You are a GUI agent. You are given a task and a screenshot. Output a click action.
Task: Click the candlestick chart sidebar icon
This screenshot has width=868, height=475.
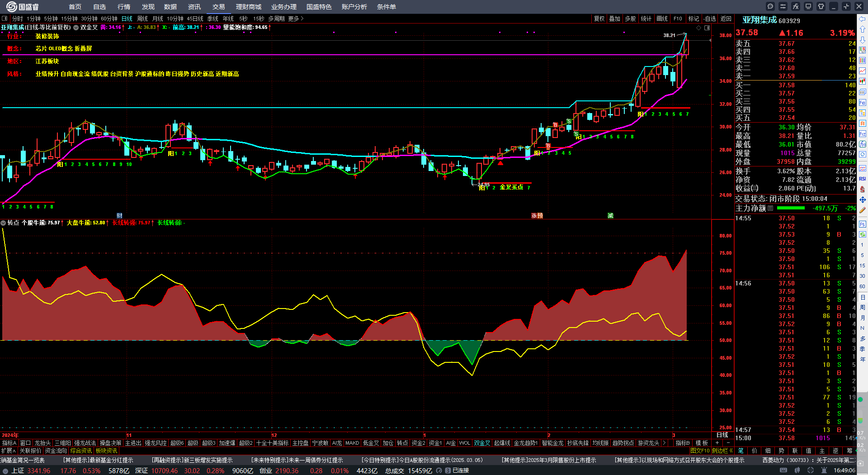click(x=863, y=81)
